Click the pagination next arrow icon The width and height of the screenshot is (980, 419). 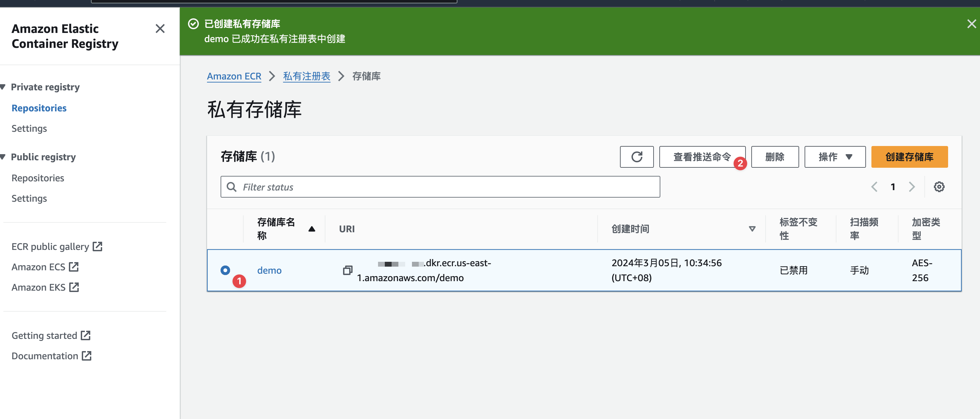tap(911, 187)
